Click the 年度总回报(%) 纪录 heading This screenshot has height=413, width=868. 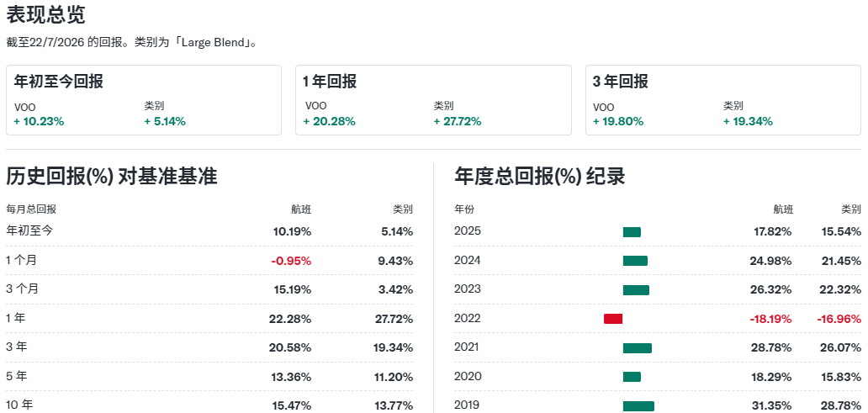pyautogui.click(x=540, y=177)
